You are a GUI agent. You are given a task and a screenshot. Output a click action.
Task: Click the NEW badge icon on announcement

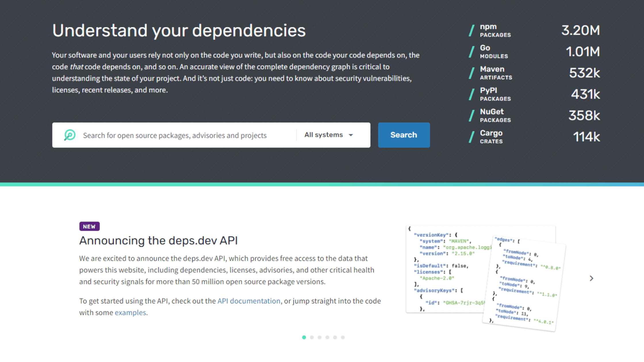click(x=89, y=226)
